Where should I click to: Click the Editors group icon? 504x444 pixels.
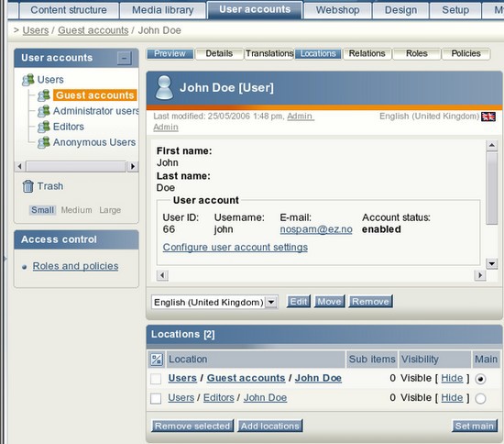tap(44, 127)
